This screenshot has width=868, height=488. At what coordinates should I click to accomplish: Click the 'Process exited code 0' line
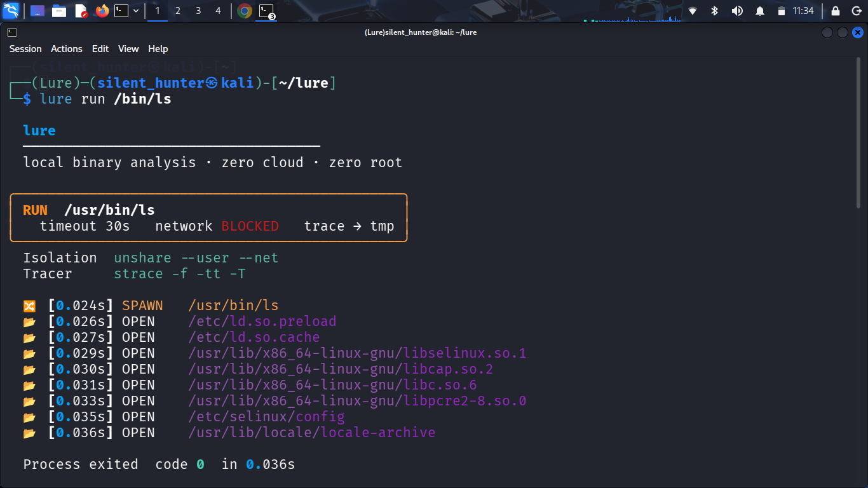point(114,464)
